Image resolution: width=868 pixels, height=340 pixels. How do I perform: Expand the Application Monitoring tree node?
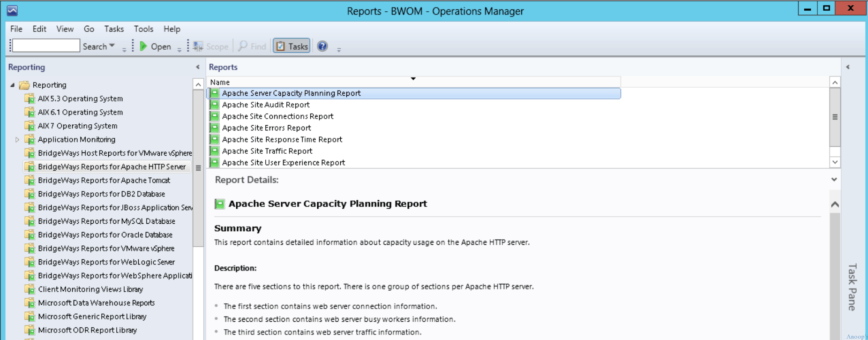point(17,139)
